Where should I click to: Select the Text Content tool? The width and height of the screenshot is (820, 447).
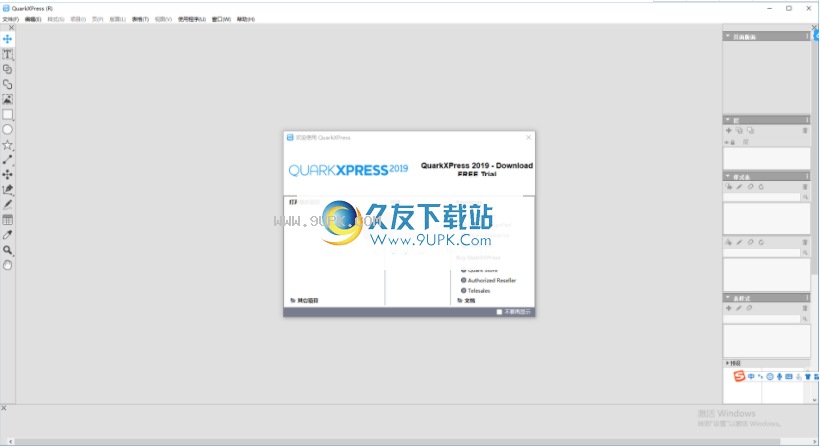click(7, 54)
